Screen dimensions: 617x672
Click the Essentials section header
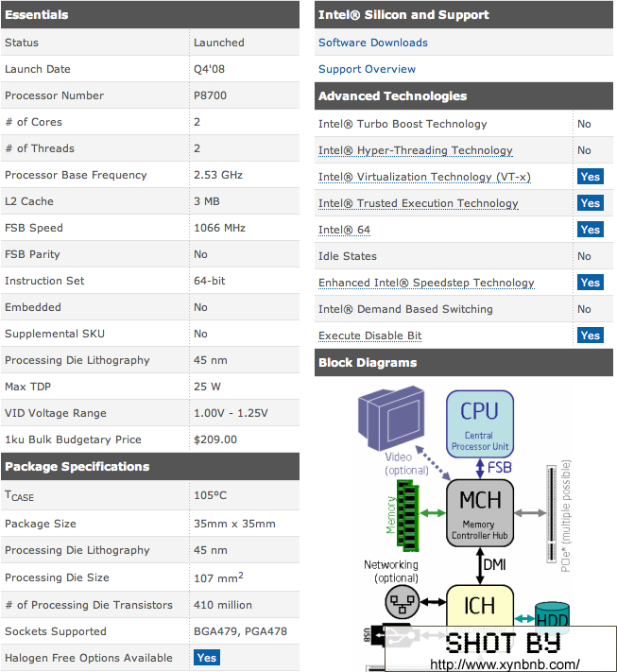click(150, 14)
